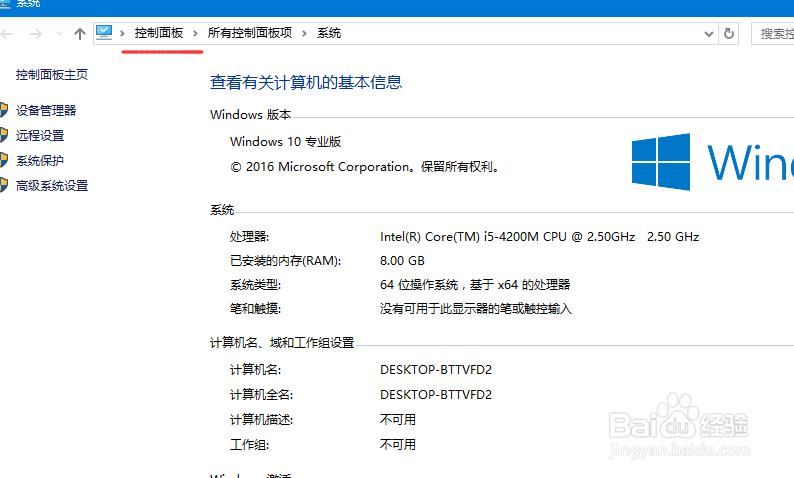The image size is (794, 478).
Task: Select DESKTOP-BTTVFD2 next to 计算机全名
Action: 436,394
